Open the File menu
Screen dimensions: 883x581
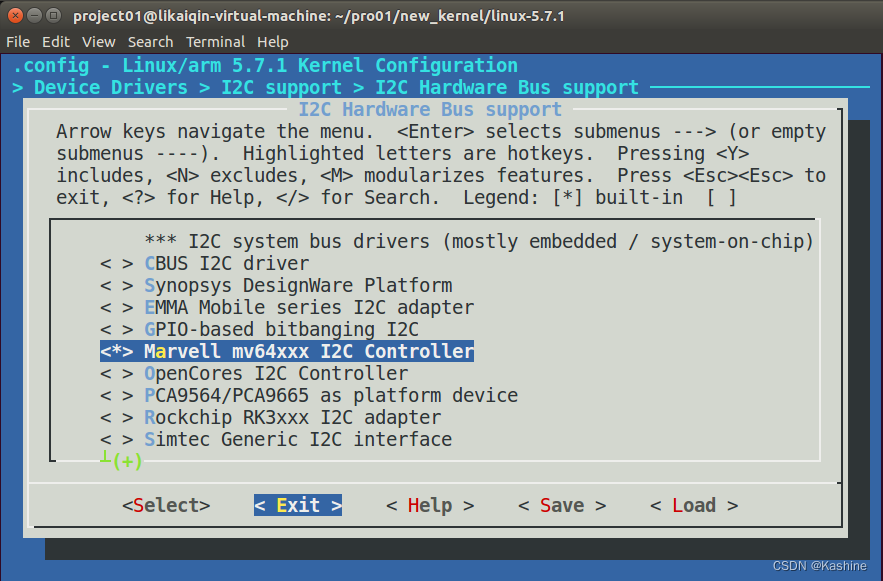pyautogui.click(x=17, y=42)
